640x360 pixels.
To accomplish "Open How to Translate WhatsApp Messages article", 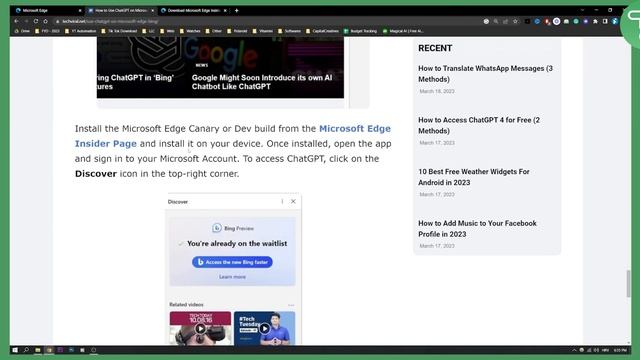I will (485, 74).
